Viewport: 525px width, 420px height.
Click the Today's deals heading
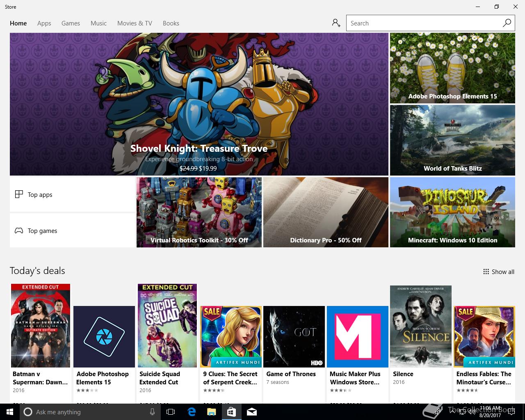pos(37,271)
